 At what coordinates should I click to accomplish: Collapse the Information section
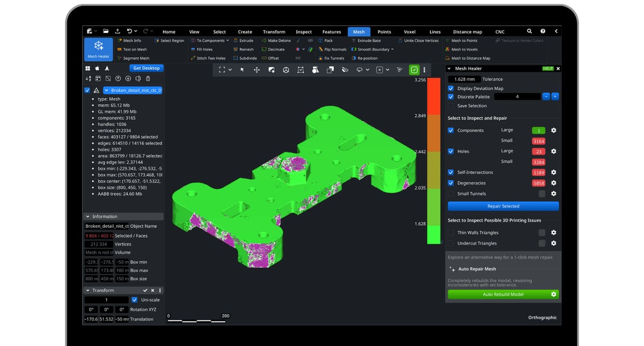(88, 217)
